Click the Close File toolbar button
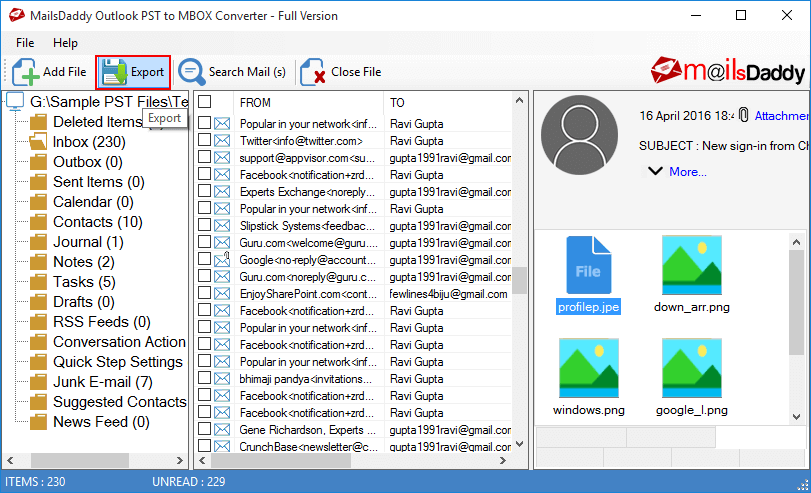811x493 pixels. [x=341, y=72]
